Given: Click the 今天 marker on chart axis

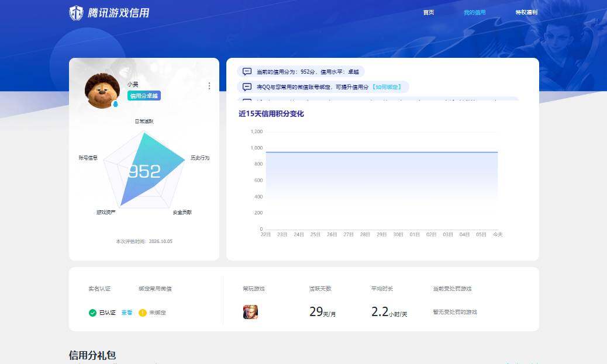Looking at the screenshot, I should (x=498, y=234).
